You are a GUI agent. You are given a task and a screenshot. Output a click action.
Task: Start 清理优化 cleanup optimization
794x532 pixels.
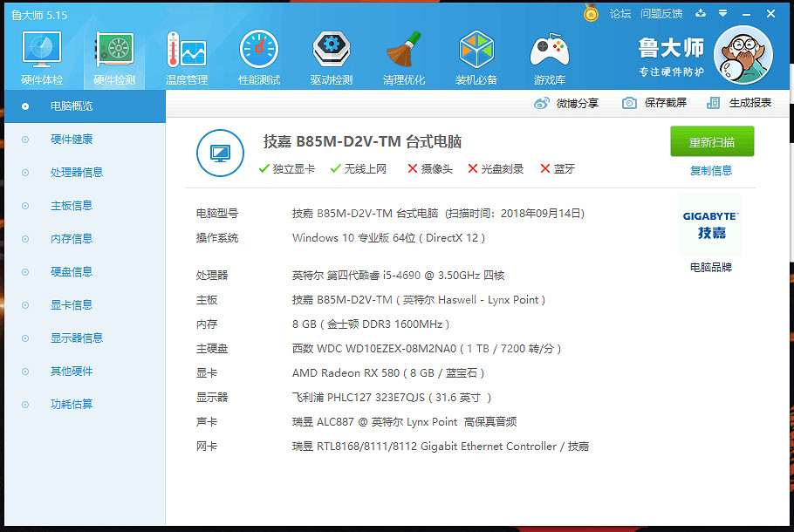click(x=404, y=55)
